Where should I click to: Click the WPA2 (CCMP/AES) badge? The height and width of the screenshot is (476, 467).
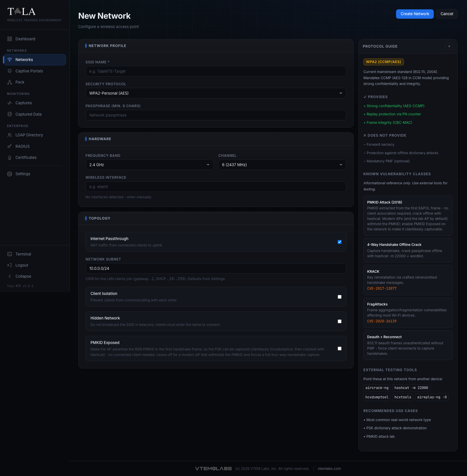coord(384,62)
